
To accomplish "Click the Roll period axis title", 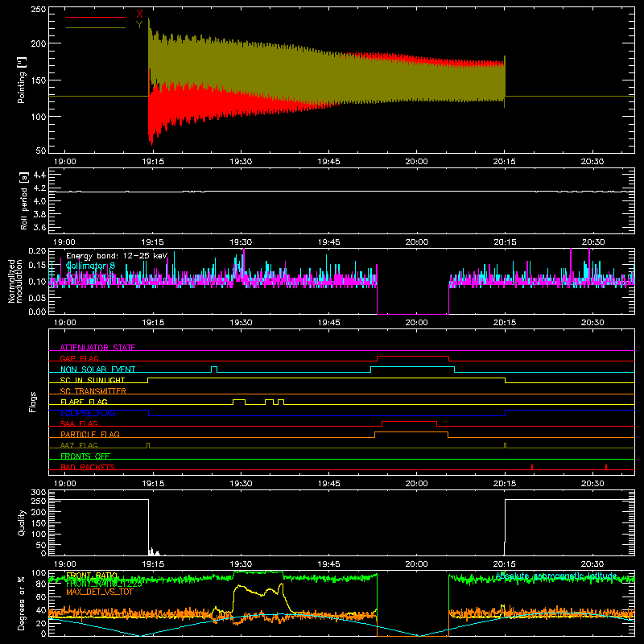I will pos(24,200).
